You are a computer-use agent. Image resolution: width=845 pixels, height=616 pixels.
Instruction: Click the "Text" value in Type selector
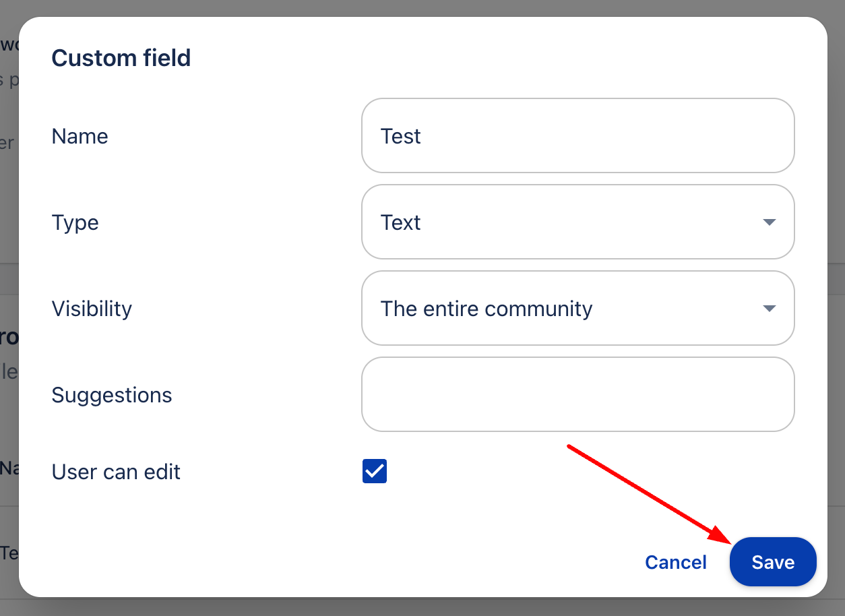point(400,222)
